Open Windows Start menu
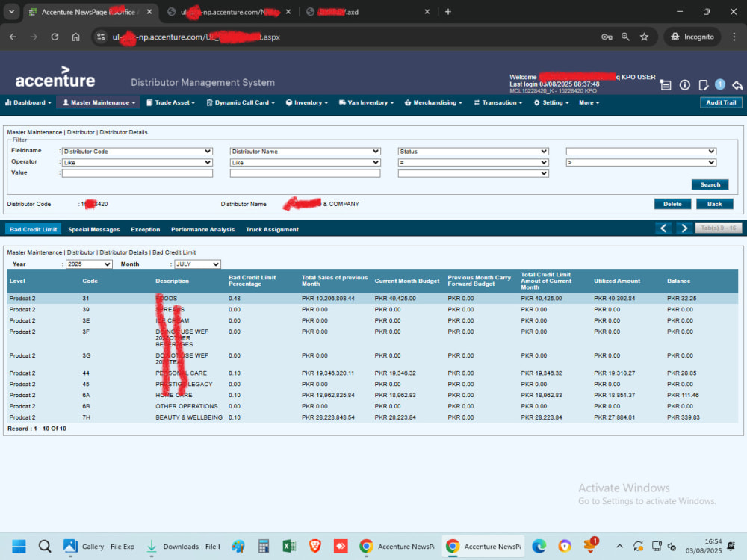Image resolution: width=747 pixels, height=560 pixels. pyautogui.click(x=19, y=547)
